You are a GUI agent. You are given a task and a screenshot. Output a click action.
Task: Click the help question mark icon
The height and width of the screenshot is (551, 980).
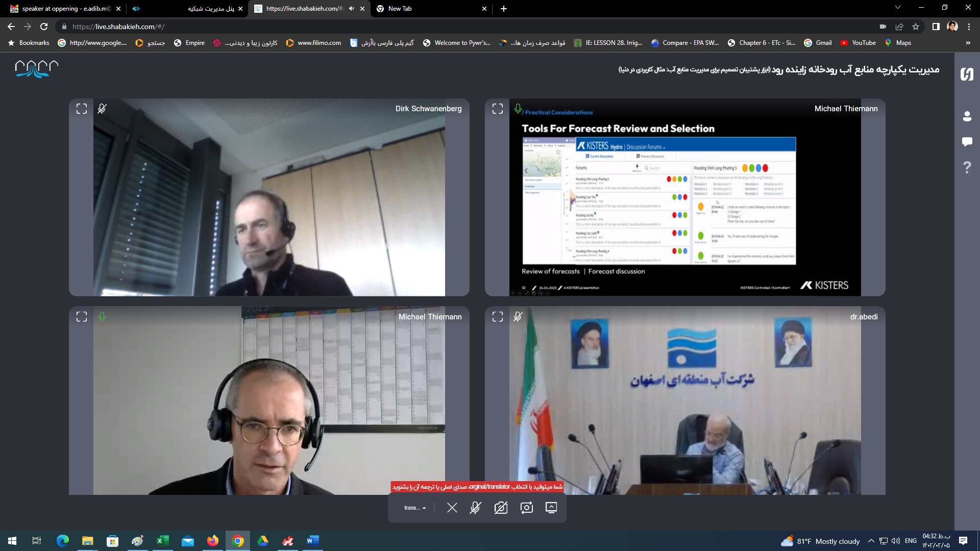click(x=967, y=167)
